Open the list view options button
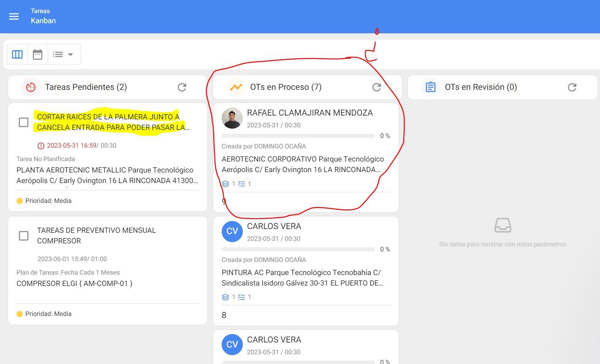The height and width of the screenshot is (364, 600). pos(58,54)
